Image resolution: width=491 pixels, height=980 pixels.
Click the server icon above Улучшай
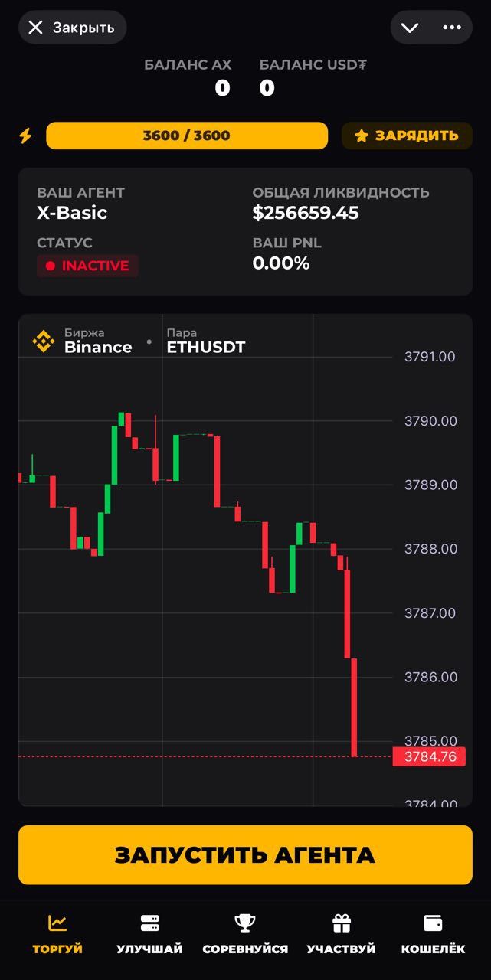[149, 923]
